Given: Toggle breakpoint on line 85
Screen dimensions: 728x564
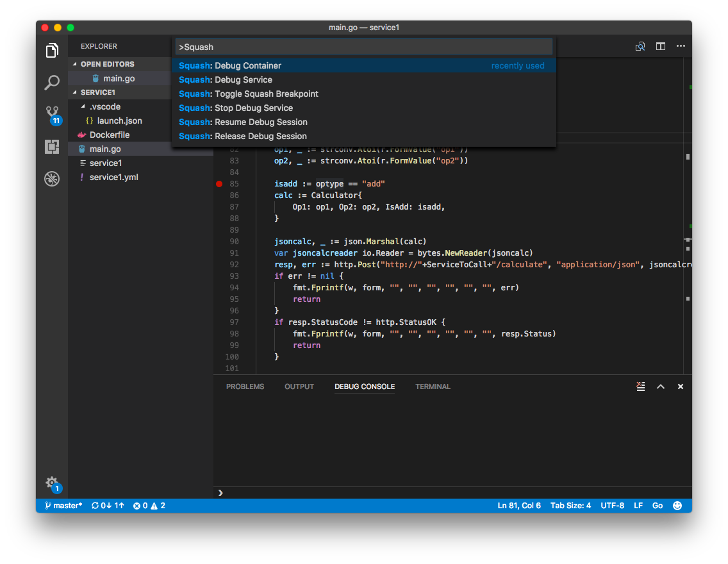Looking at the screenshot, I should tap(219, 184).
